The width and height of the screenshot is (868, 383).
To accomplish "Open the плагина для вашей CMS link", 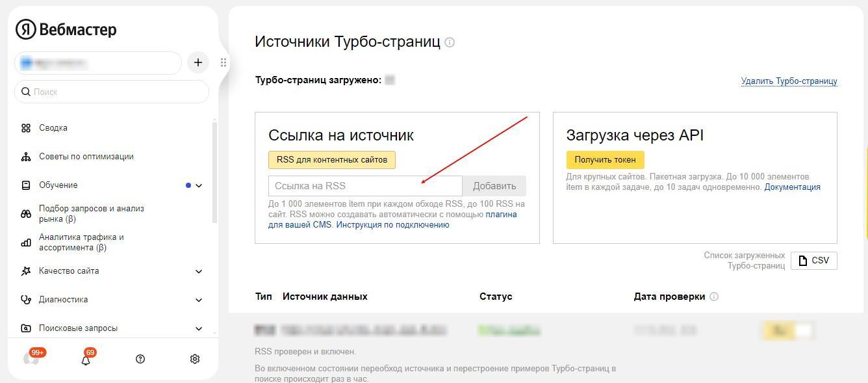I will 392,219.
